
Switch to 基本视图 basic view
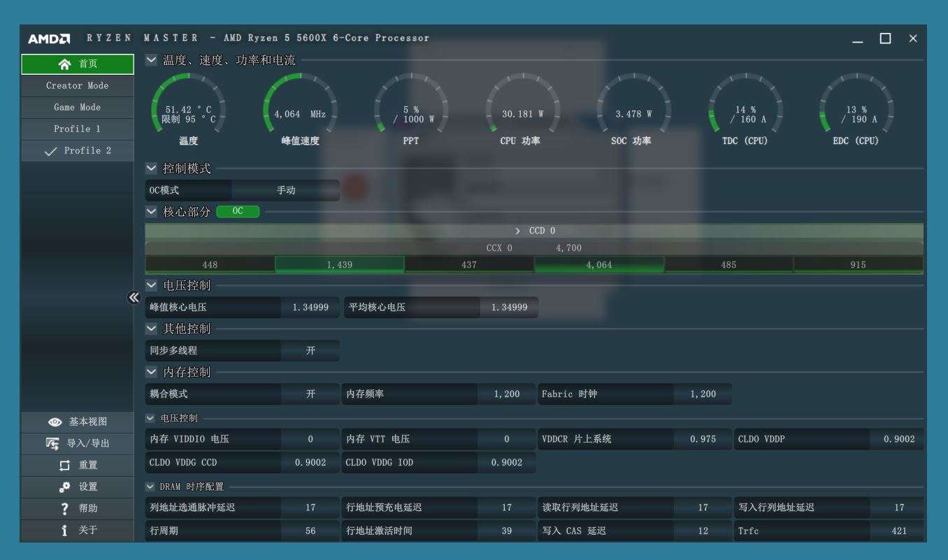point(78,422)
